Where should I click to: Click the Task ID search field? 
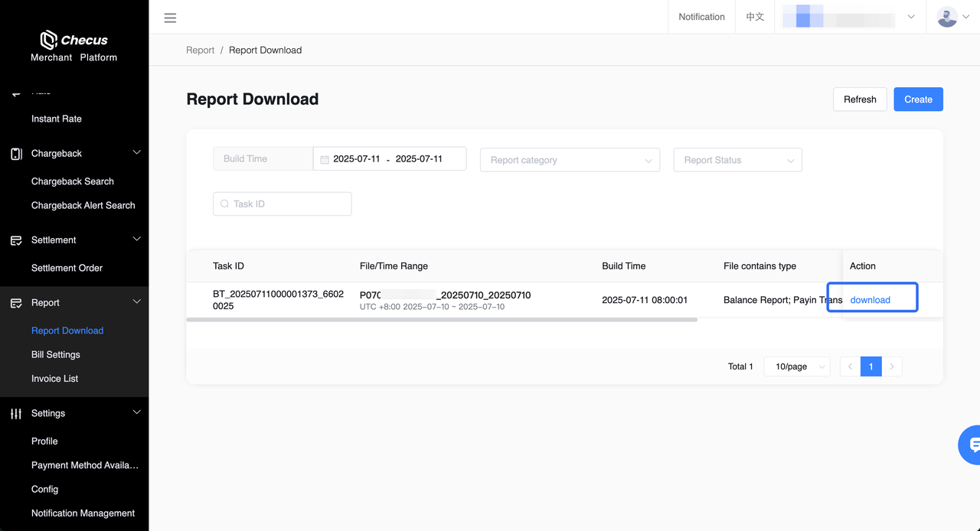(283, 204)
